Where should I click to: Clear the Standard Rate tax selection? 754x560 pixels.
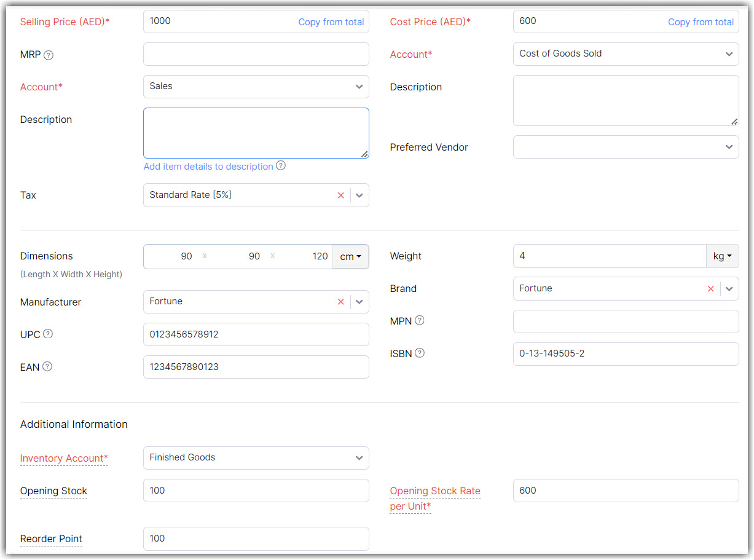pyautogui.click(x=340, y=195)
